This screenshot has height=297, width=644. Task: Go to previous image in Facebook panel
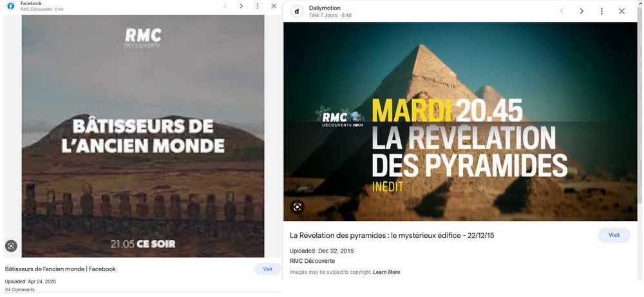click(x=225, y=6)
